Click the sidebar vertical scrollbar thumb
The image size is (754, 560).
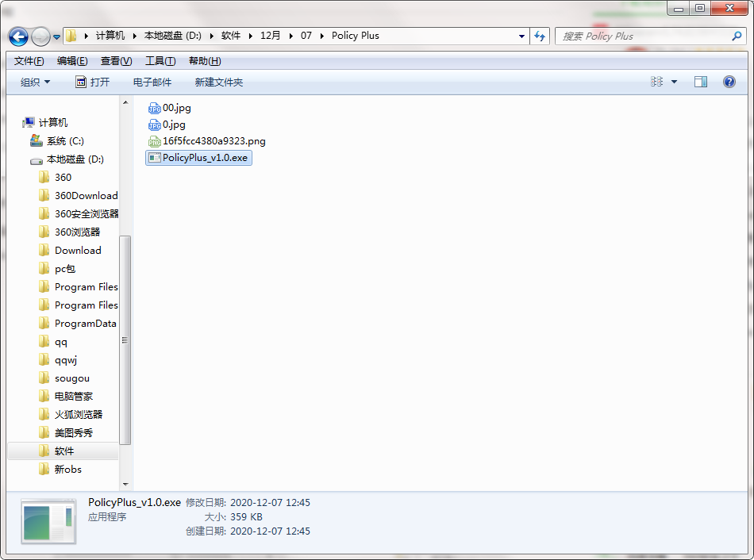pos(125,340)
